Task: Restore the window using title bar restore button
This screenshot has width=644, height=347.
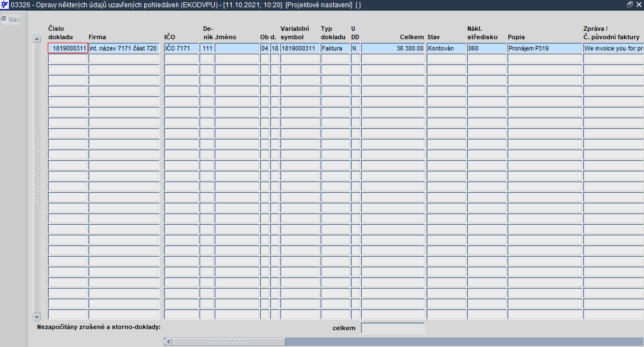Action: pyautogui.click(x=629, y=4)
